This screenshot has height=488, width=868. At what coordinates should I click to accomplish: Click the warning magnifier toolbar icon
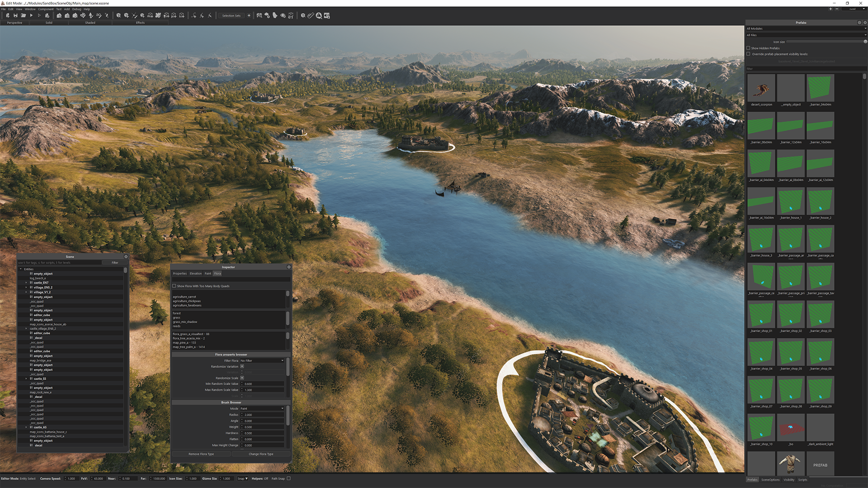(x=319, y=15)
